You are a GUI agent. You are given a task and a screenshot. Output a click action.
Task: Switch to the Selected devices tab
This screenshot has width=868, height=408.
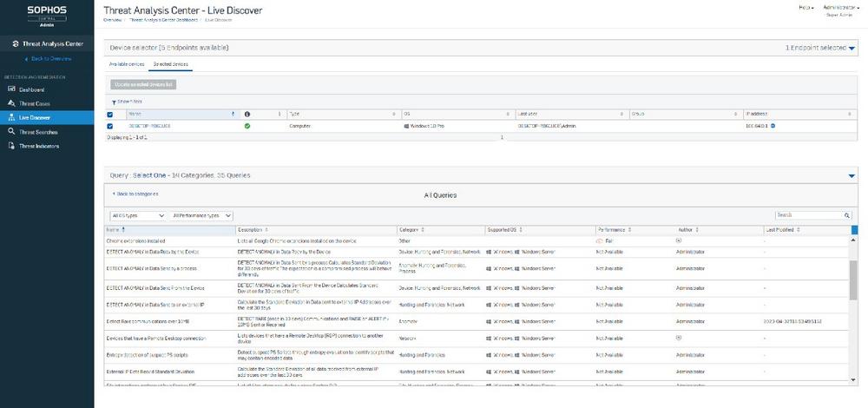(170, 64)
